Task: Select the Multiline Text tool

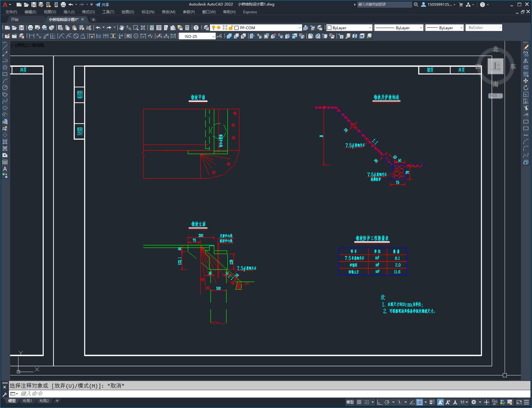Action: point(5,169)
